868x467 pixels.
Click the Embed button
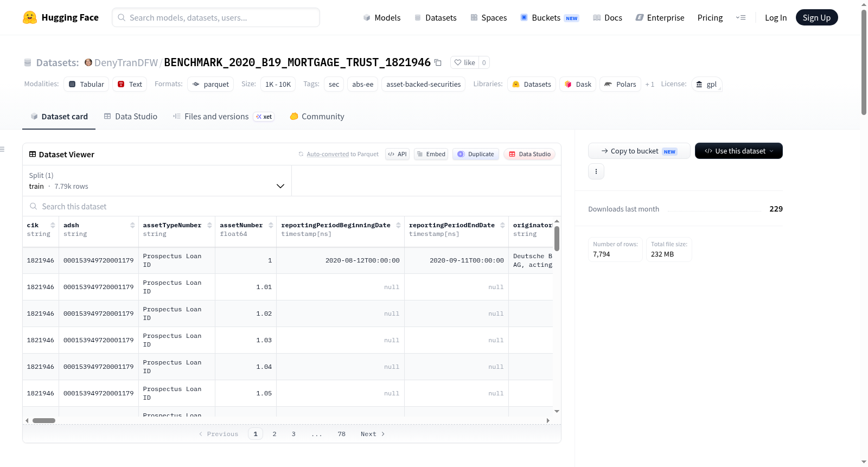coord(431,154)
